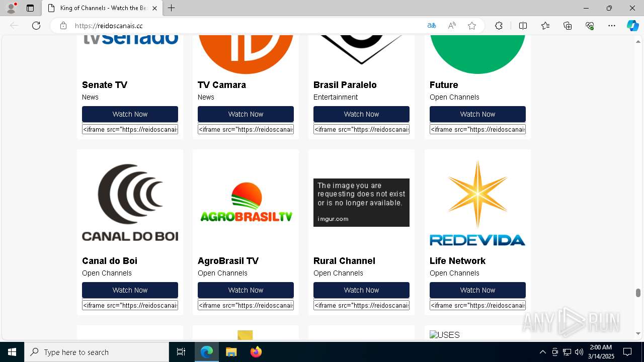Click Canal do Boi iframe code field

(x=130, y=305)
